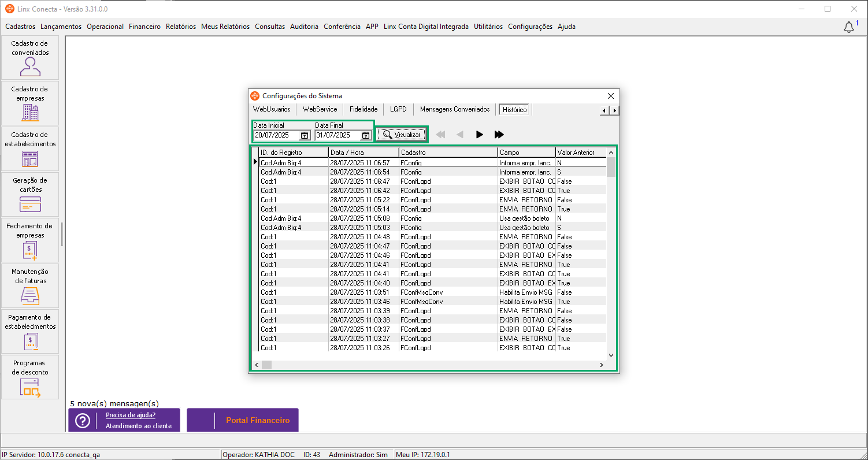Click the 28/07/2025 11:04:48 cell
The image size is (868, 460).
pos(363,237)
